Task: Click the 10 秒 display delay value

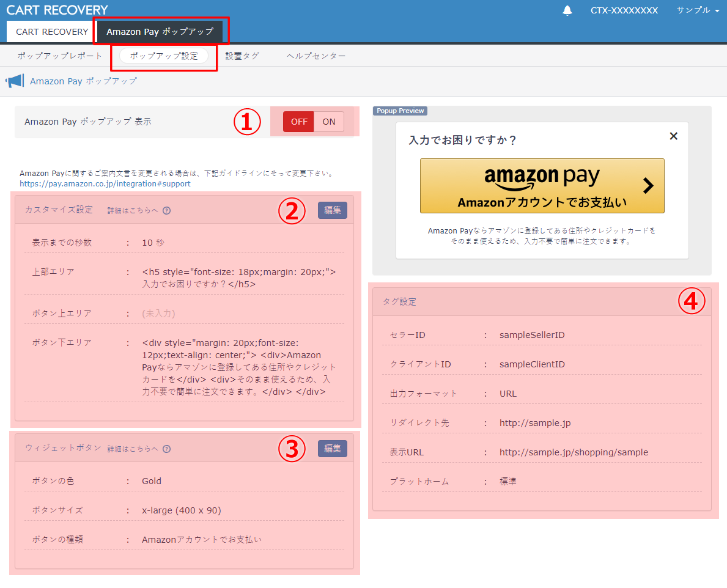Action: pos(153,243)
